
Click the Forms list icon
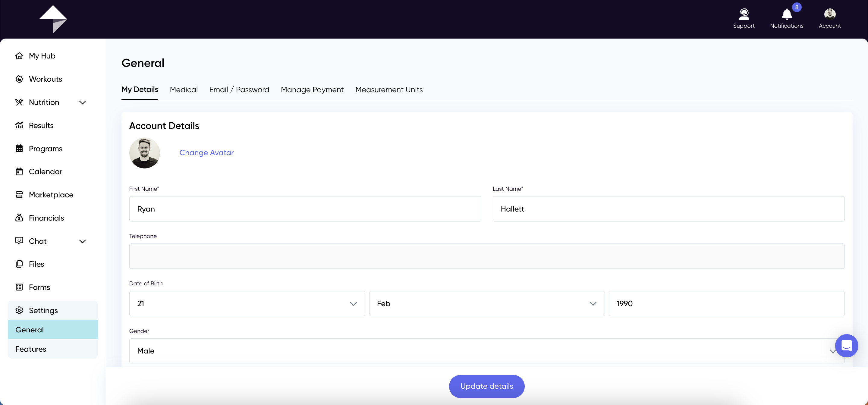coord(19,287)
